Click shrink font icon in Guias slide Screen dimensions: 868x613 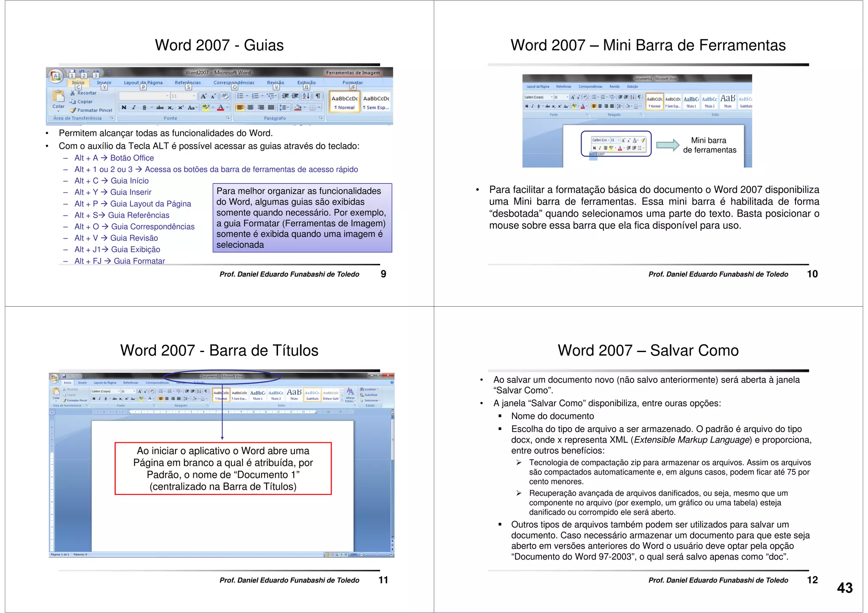coord(213,96)
